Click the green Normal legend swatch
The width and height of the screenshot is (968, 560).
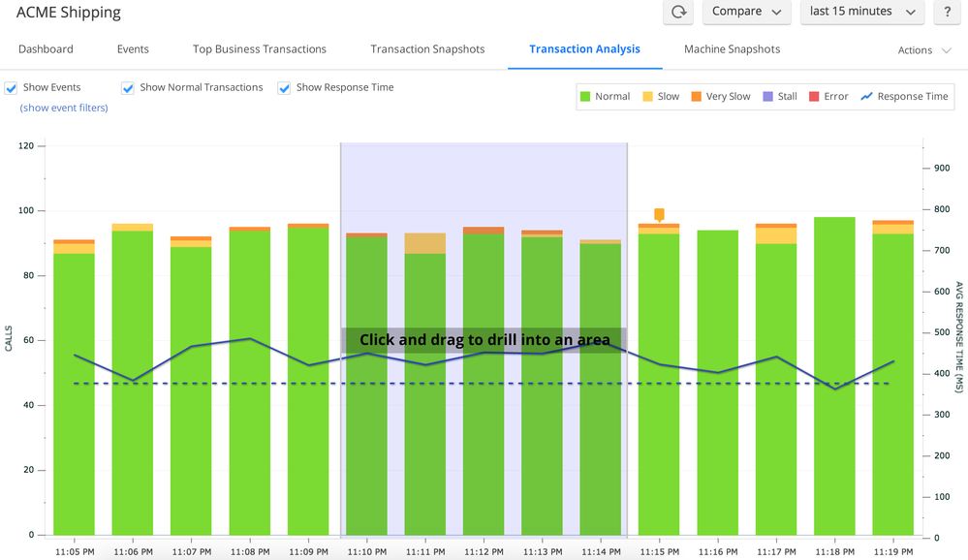585,97
